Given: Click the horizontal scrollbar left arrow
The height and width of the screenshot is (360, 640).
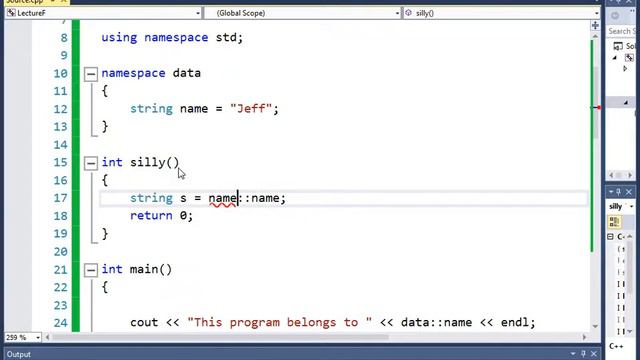Looking at the screenshot, I should [x=47, y=337].
